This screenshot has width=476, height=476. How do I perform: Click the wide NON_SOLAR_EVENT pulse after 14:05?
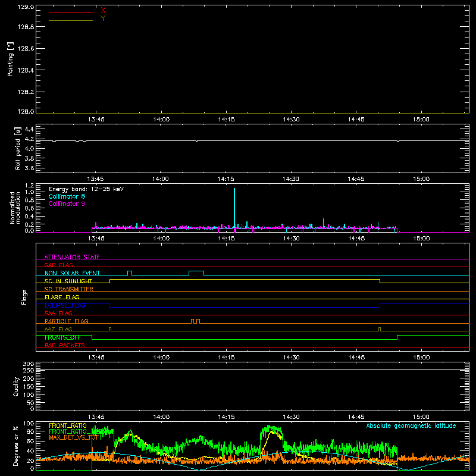point(196,273)
